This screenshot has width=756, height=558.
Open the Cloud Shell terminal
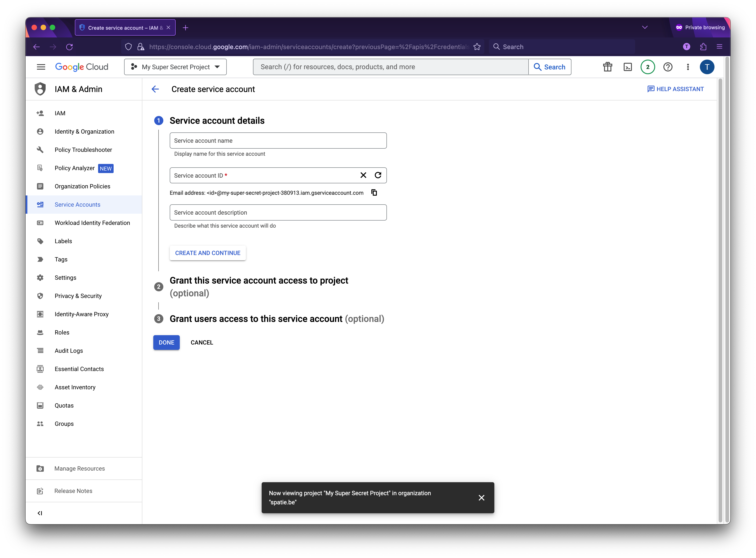627,66
